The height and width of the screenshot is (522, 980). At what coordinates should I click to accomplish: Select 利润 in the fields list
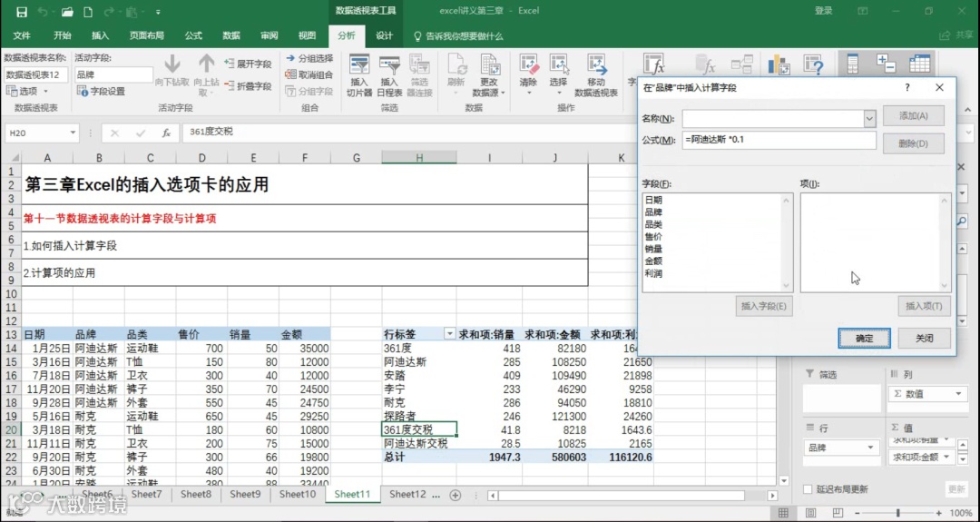point(653,273)
